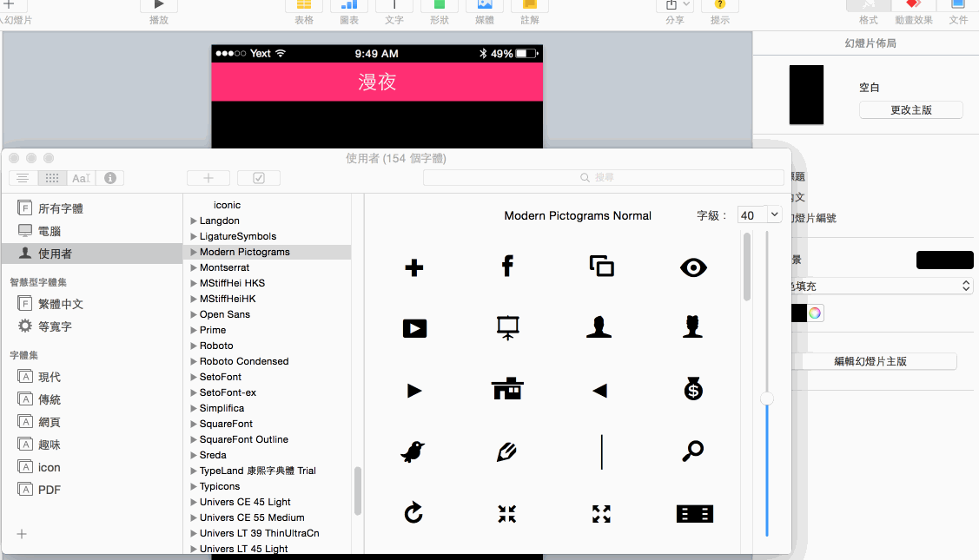Select iconic font row
This screenshot has width=979, height=560.
point(268,205)
